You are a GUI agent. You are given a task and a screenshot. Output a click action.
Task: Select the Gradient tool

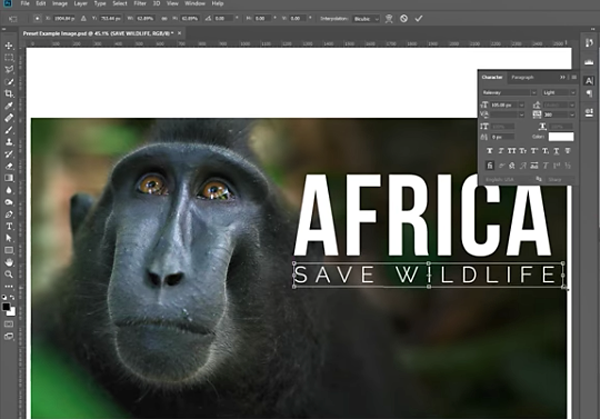[9, 178]
